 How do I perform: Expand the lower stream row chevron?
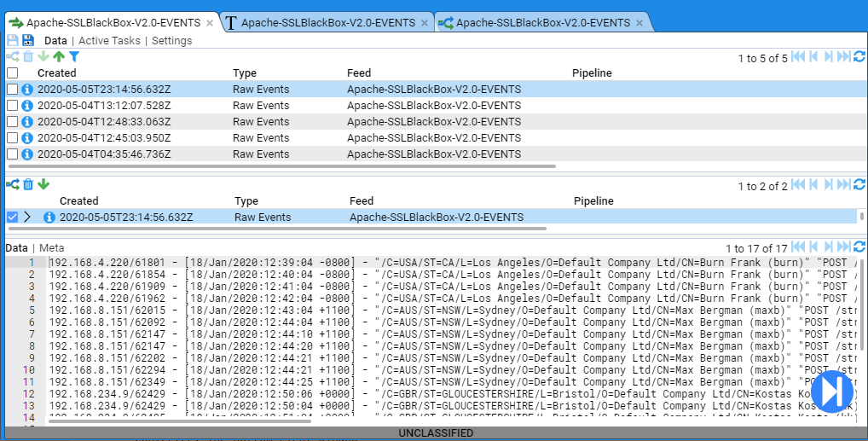[27, 218]
